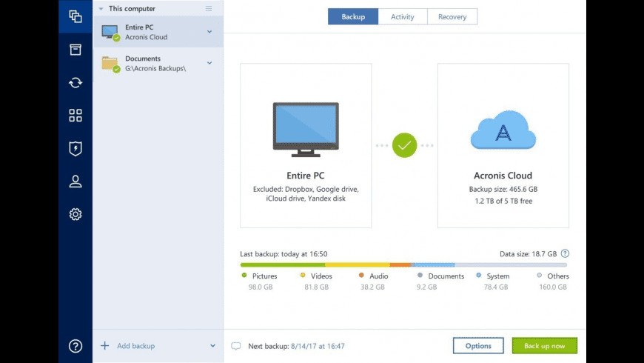Open Active Protection shield icon

tap(76, 148)
